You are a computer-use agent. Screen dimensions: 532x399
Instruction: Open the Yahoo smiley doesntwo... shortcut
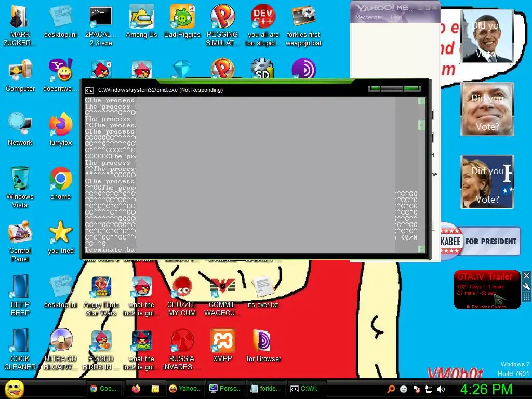click(x=60, y=75)
